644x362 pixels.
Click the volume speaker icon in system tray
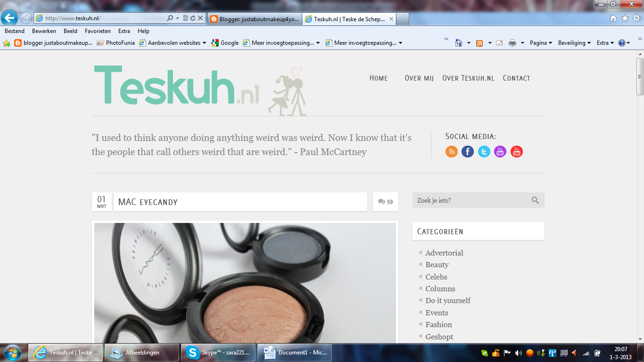[x=519, y=353]
